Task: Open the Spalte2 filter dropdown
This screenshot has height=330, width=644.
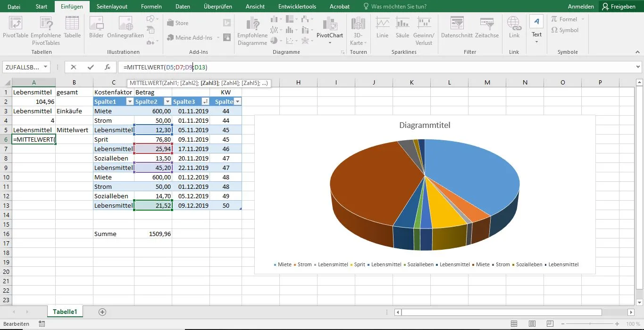Action: point(167,101)
